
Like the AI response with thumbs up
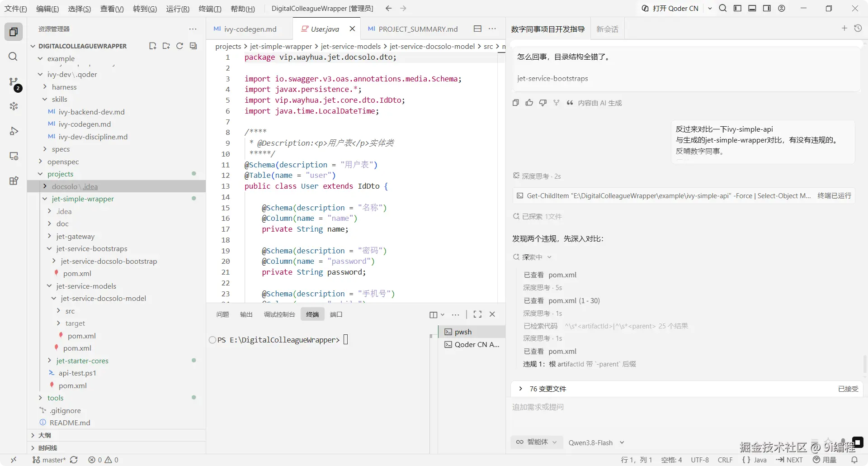tap(529, 103)
